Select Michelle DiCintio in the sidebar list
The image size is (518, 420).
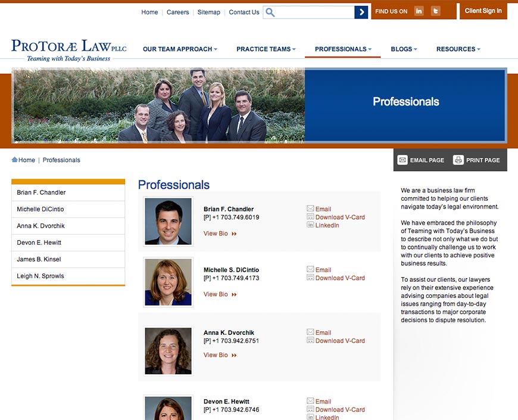[x=68, y=209]
